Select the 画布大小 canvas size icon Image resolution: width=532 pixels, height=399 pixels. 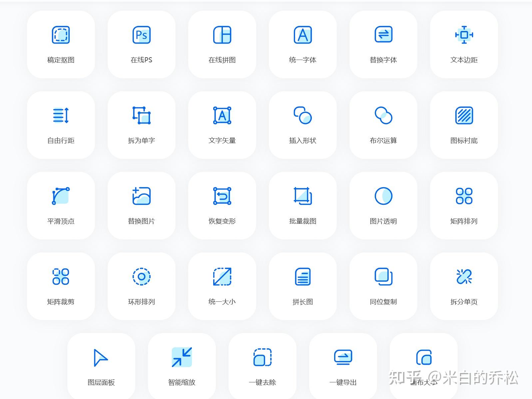[424, 357]
